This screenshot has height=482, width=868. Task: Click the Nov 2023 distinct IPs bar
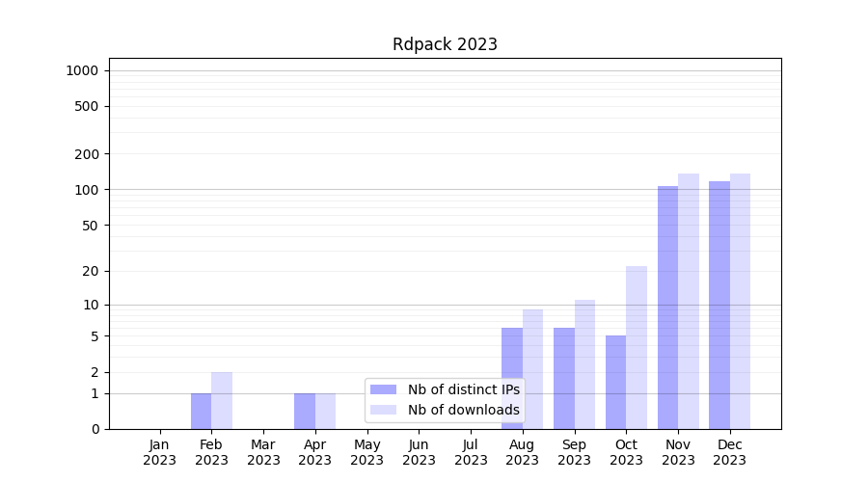tap(667, 307)
